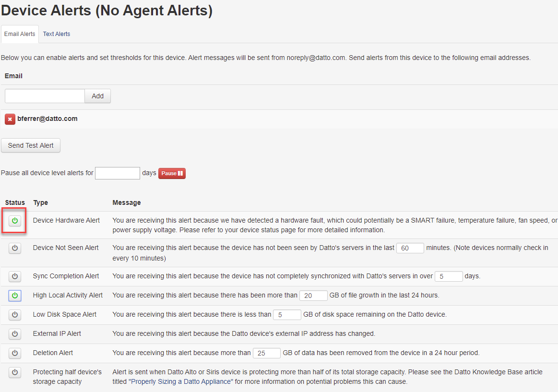This screenshot has height=392, width=558.
Task: Click the High Local Activity Alert label
Action: point(68,295)
